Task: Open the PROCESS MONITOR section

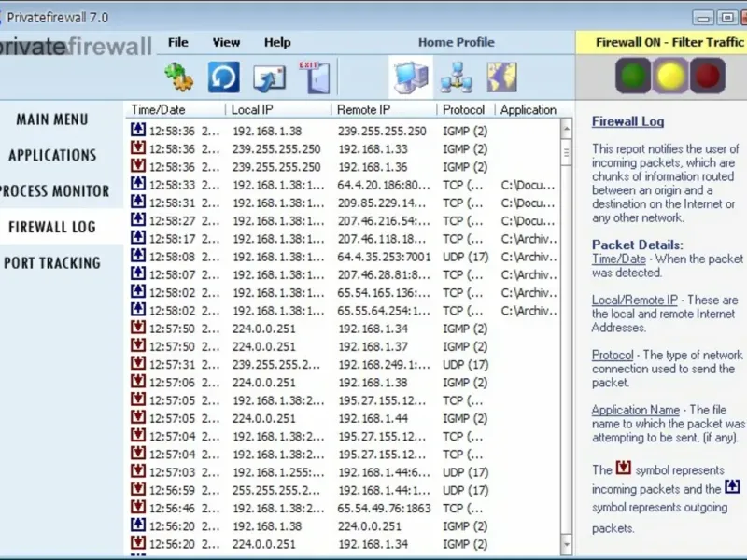Action: click(x=54, y=191)
